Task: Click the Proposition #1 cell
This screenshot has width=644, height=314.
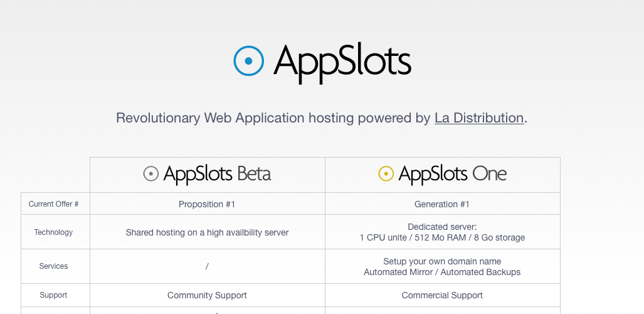Action: 207,204
